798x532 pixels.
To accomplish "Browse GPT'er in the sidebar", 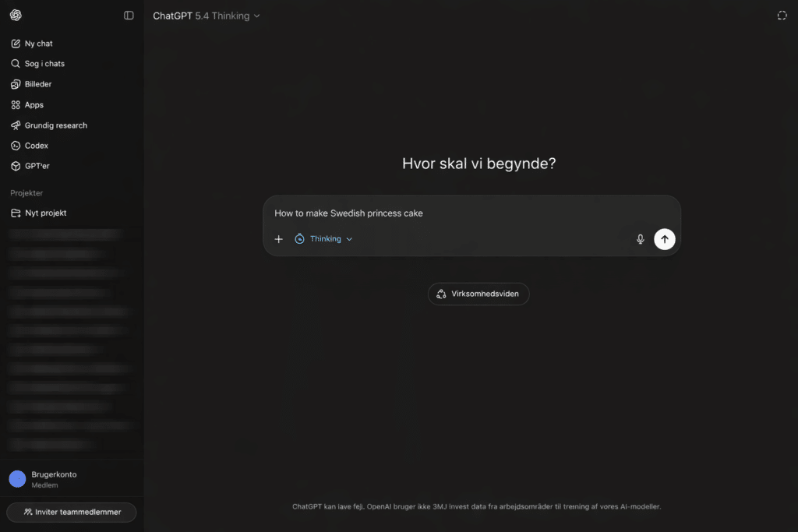I will click(37, 165).
